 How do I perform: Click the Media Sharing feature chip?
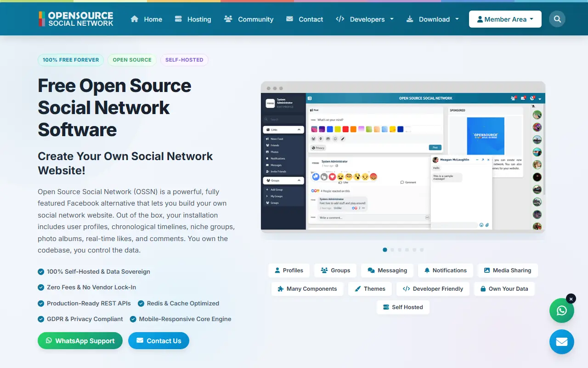(x=508, y=270)
